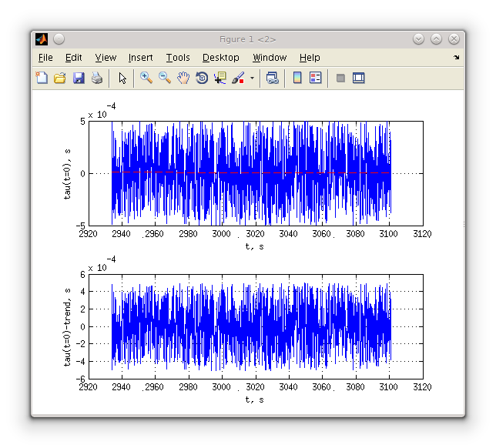This screenshot has width=496, height=448.
Task: Select the Zoom In magnifier tool
Action: point(146,78)
